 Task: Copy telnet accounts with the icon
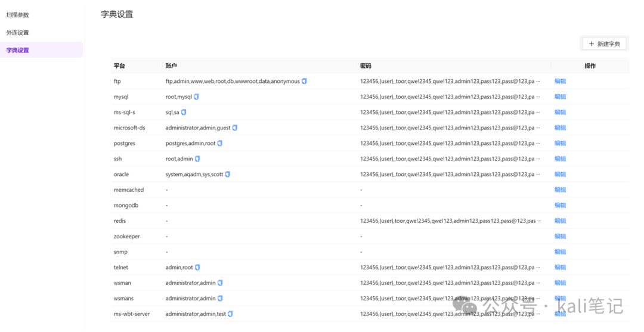197,267
